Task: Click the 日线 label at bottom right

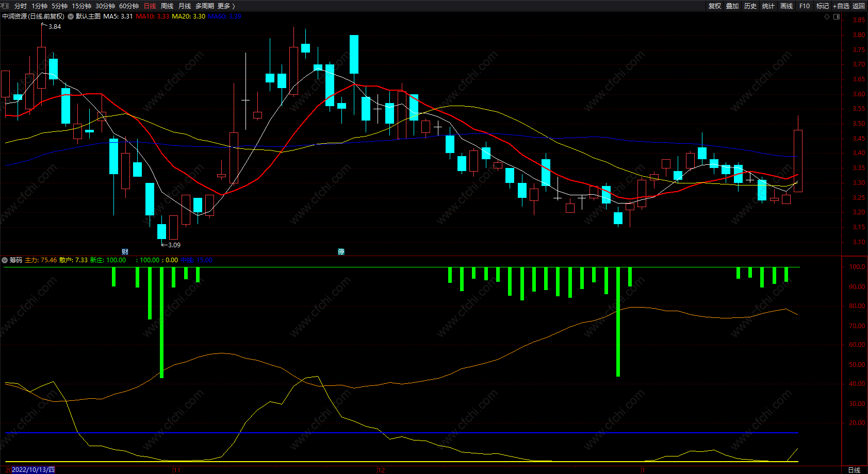Action: [854, 470]
